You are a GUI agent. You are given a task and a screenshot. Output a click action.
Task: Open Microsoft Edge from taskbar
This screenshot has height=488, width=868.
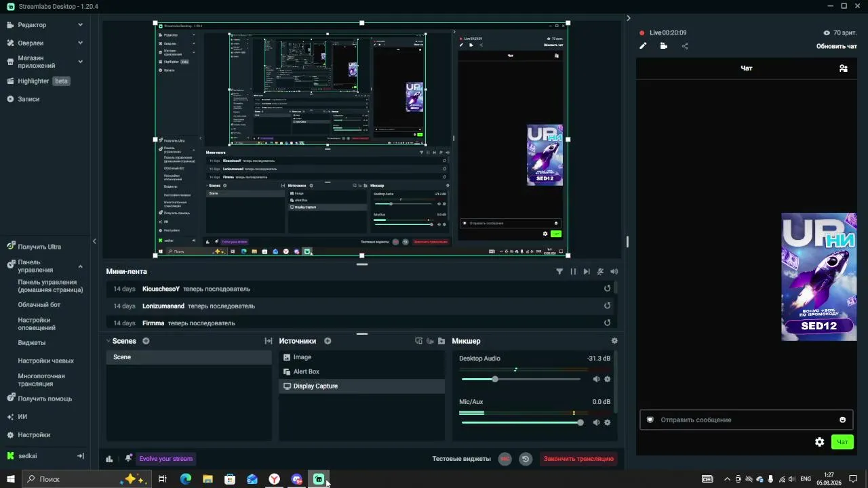(x=185, y=479)
